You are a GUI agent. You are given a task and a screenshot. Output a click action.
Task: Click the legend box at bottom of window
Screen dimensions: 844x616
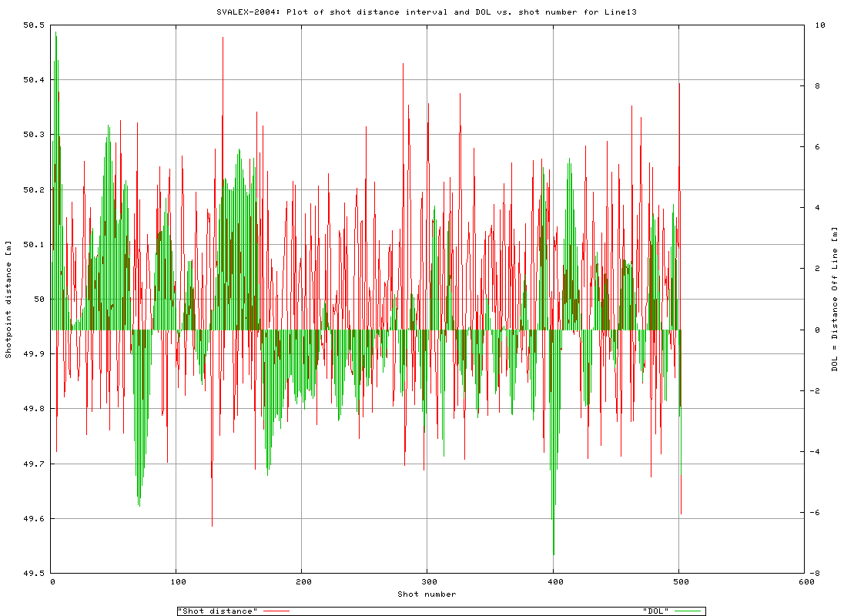tap(441, 609)
